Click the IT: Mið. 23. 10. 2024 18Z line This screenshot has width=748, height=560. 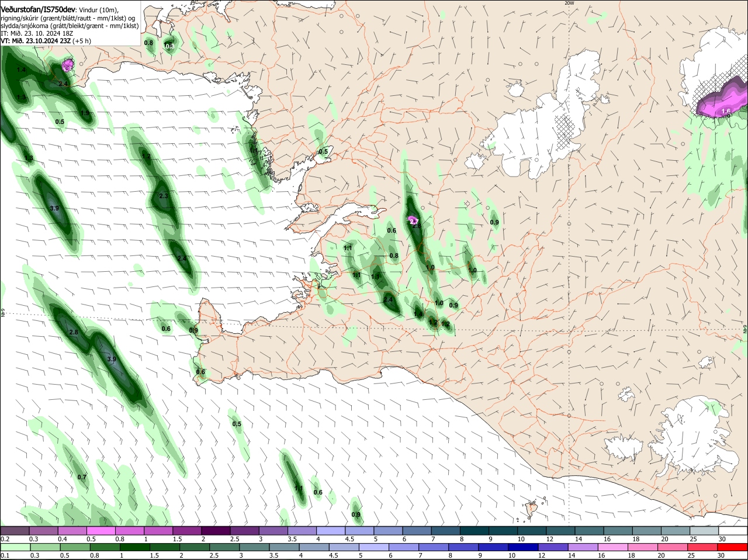[x=36, y=33]
